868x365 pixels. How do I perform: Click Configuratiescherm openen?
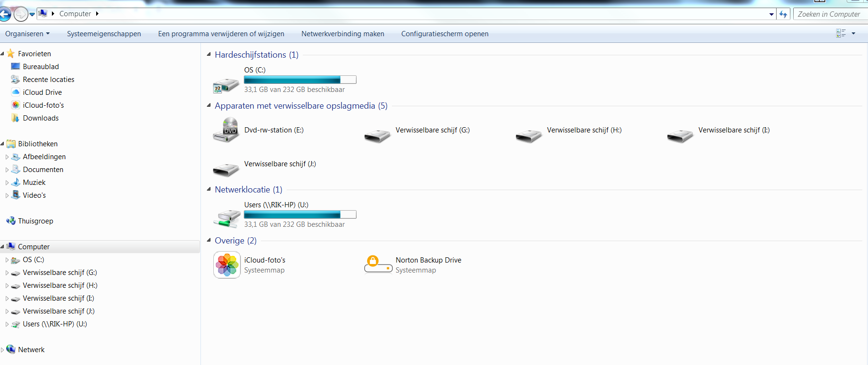(445, 34)
